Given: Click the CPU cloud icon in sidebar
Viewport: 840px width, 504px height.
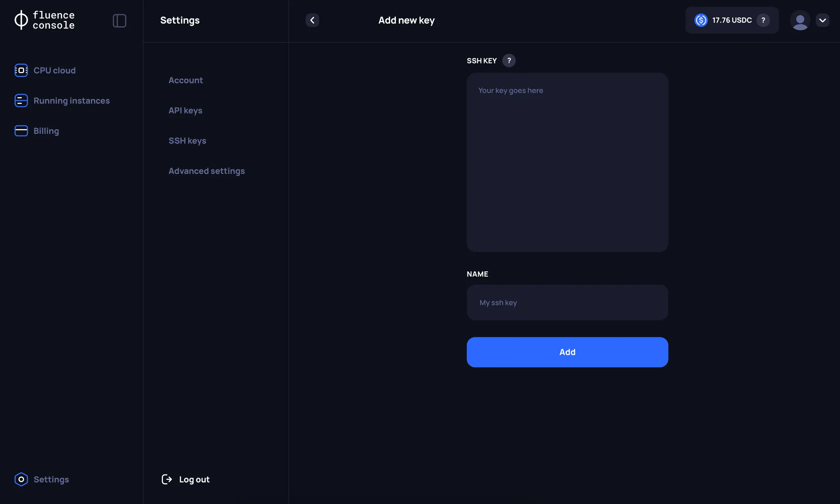Looking at the screenshot, I should [21, 70].
